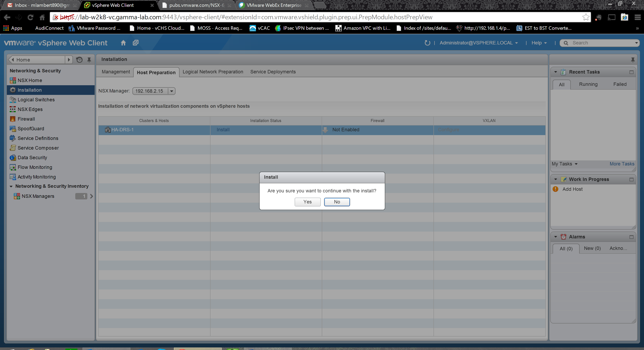Minimize the Alarms panel
Image resolution: width=644 pixels, height=350 pixels.
click(x=631, y=237)
